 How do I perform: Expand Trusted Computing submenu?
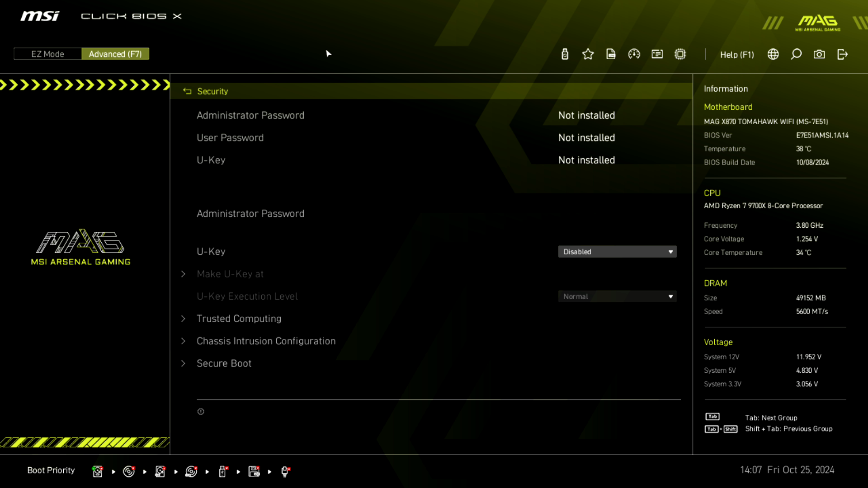239,319
